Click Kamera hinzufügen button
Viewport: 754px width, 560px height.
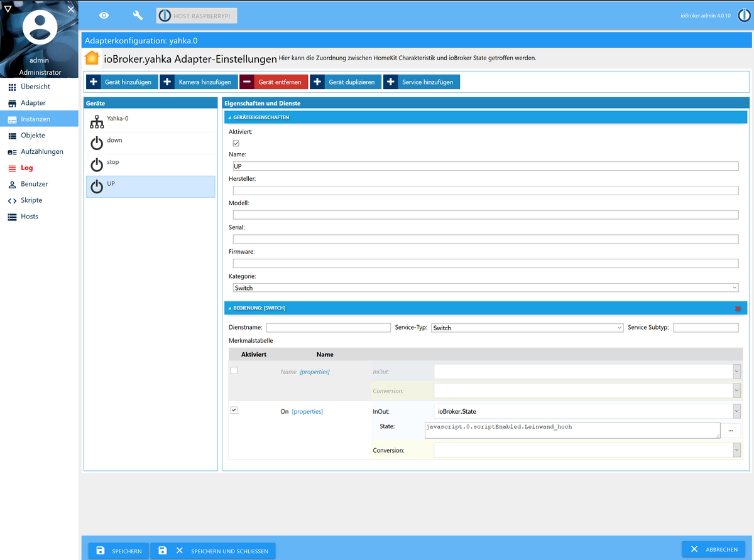click(x=199, y=82)
